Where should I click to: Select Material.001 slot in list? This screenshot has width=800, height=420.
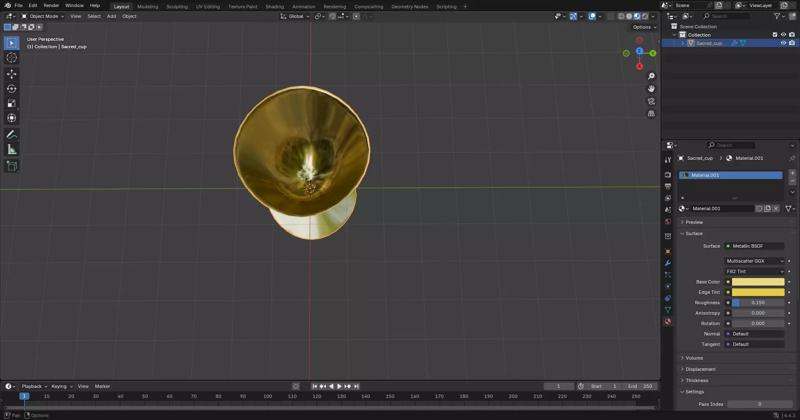pyautogui.click(x=731, y=176)
